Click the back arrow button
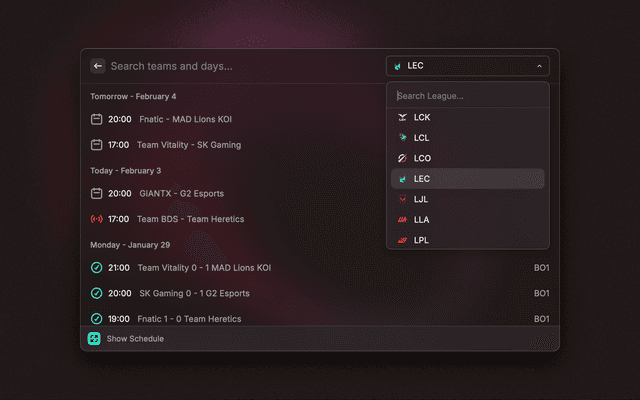 (98, 66)
